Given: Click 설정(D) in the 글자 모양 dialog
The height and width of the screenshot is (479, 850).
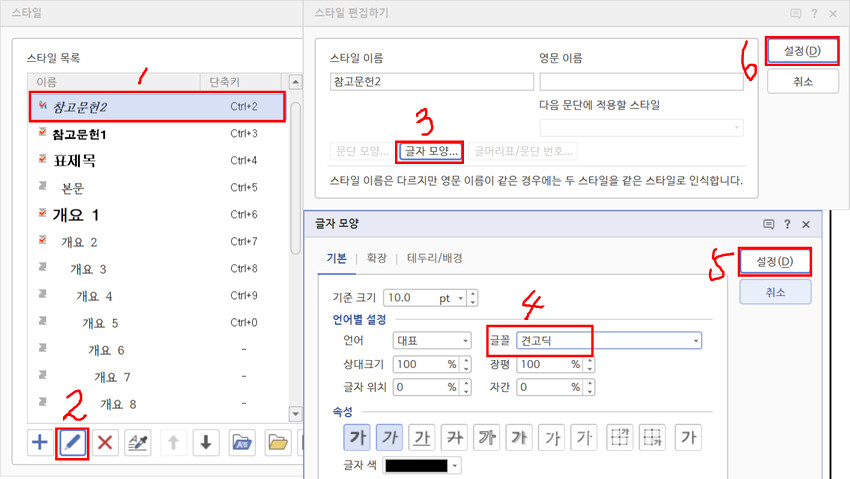Looking at the screenshot, I should (775, 262).
